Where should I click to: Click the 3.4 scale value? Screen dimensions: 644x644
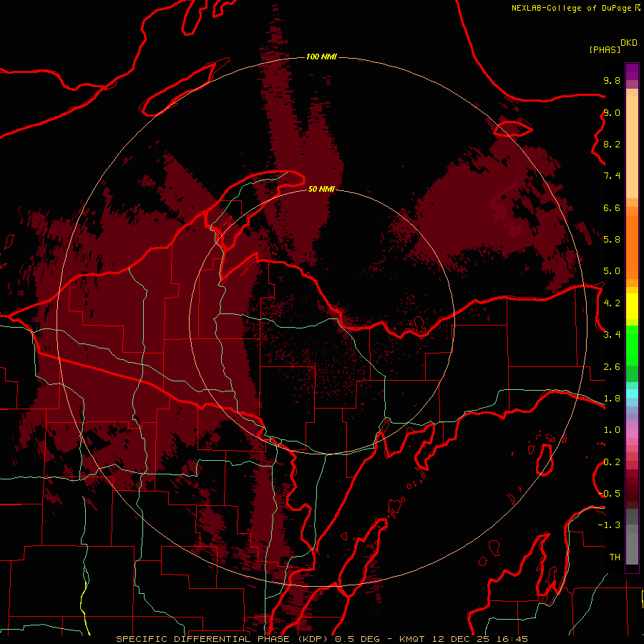click(612, 335)
